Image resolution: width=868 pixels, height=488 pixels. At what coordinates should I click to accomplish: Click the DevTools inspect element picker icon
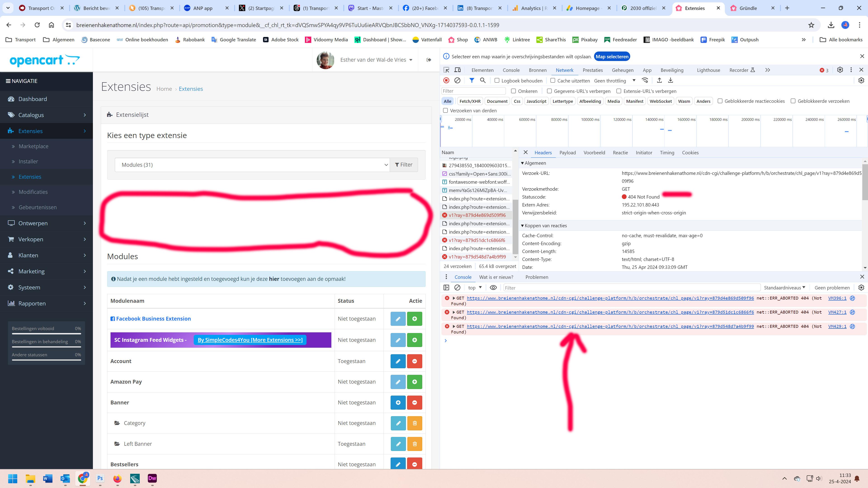pyautogui.click(x=446, y=70)
